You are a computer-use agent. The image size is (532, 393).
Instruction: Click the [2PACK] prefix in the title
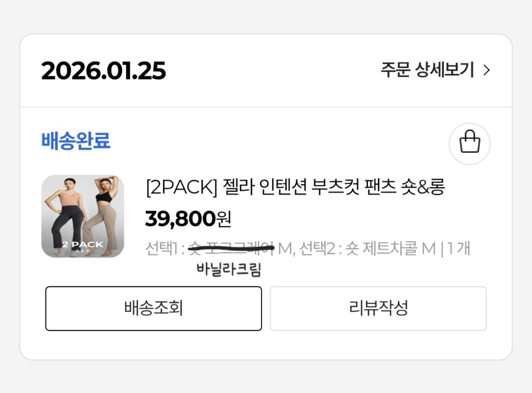181,187
